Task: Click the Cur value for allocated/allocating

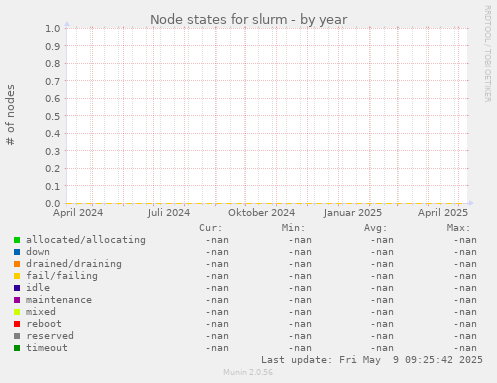Action: pyautogui.click(x=217, y=240)
